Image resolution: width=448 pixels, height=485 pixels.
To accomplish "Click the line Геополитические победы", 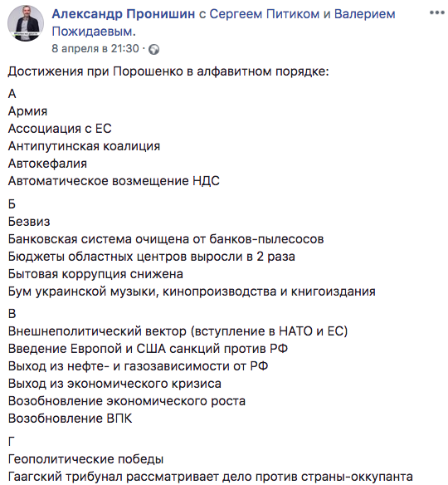I will 85,459.
